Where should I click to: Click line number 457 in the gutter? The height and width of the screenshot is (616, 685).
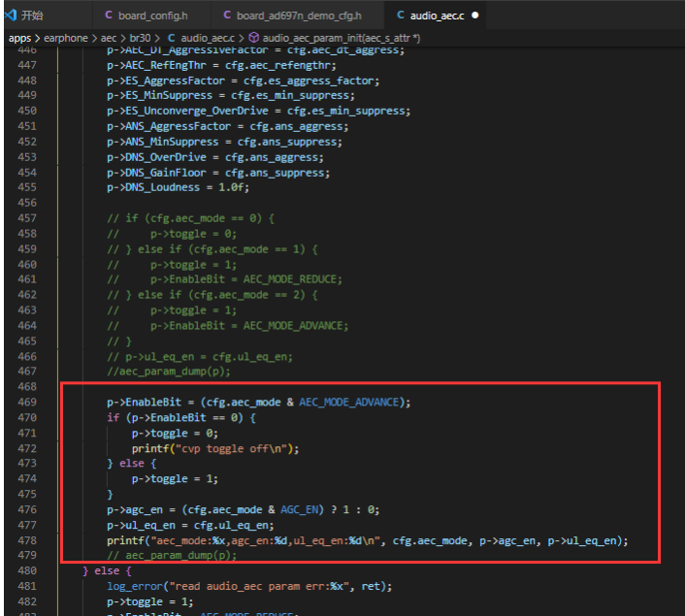click(x=27, y=218)
